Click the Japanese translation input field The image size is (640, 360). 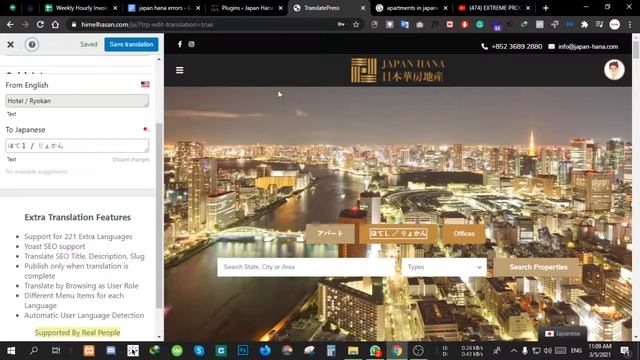pyautogui.click(x=77, y=146)
